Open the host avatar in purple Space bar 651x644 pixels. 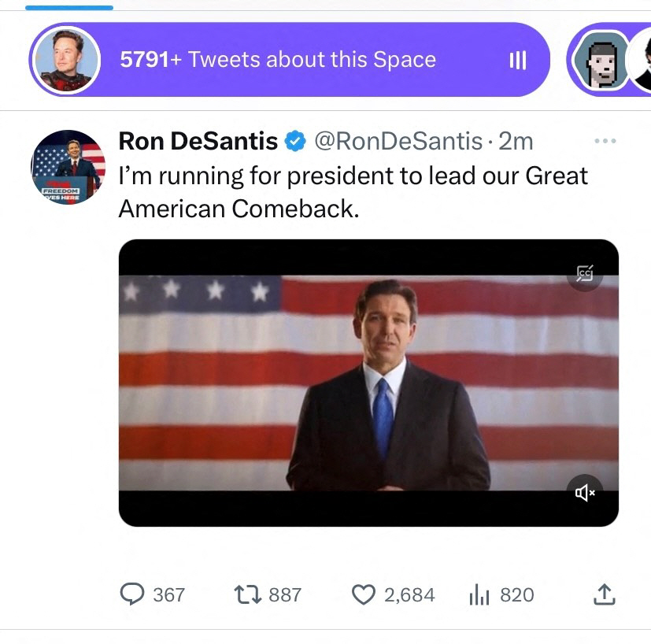[66, 60]
